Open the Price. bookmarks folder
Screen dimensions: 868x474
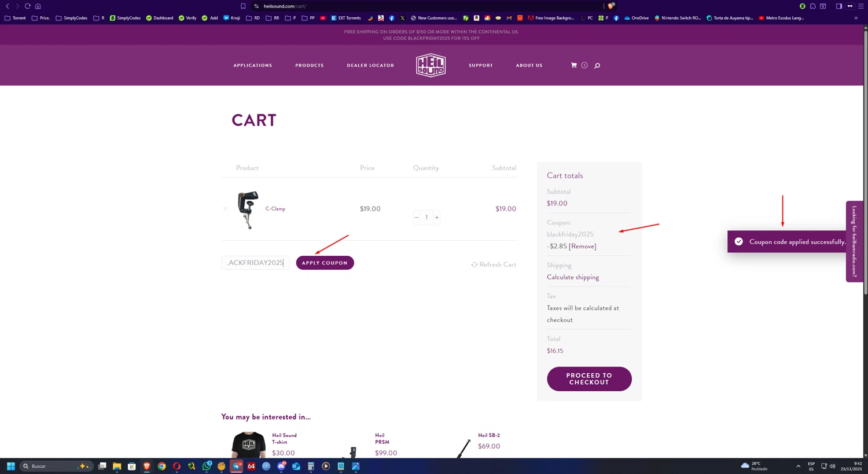tap(41, 18)
